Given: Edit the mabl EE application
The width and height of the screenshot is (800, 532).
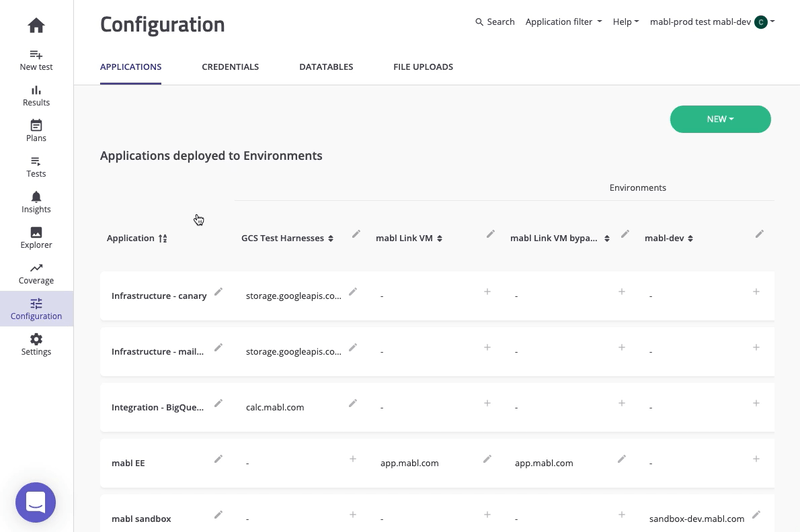Looking at the screenshot, I should (x=218, y=459).
